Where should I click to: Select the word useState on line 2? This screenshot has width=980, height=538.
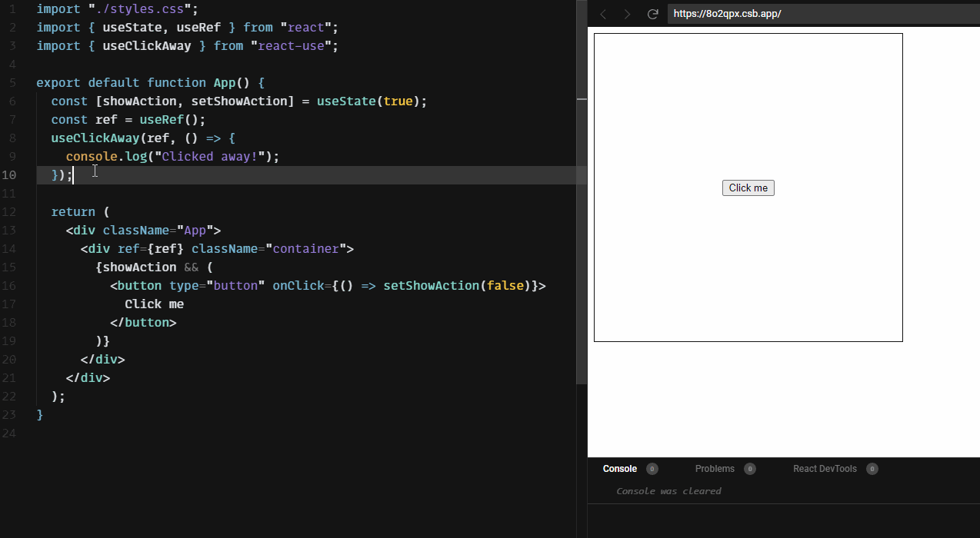(x=132, y=27)
